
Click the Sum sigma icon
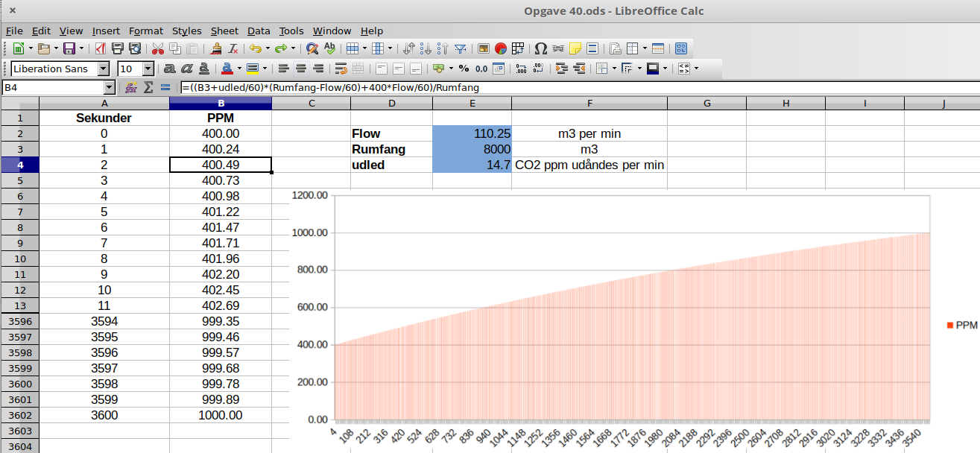[148, 87]
